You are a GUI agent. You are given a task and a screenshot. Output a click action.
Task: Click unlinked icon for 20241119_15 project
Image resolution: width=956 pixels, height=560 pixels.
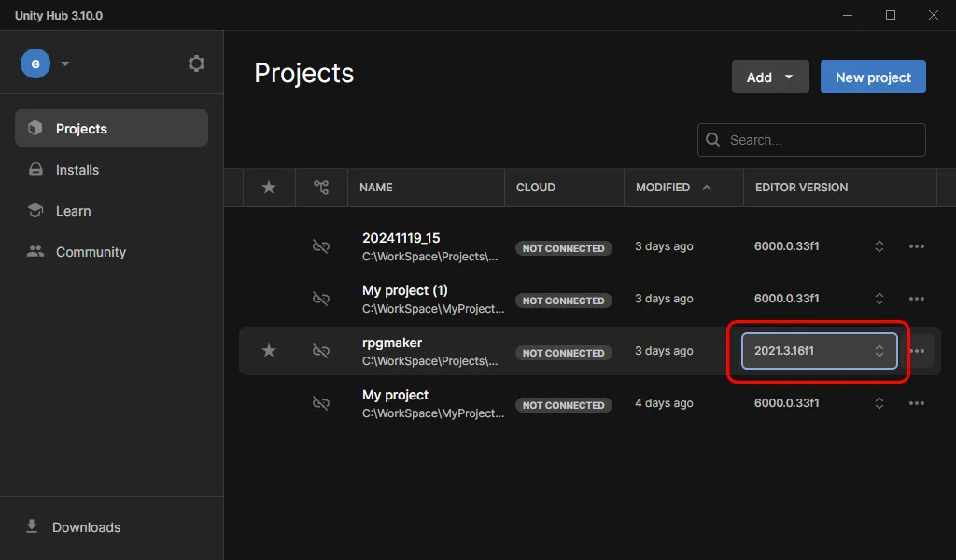(321, 246)
